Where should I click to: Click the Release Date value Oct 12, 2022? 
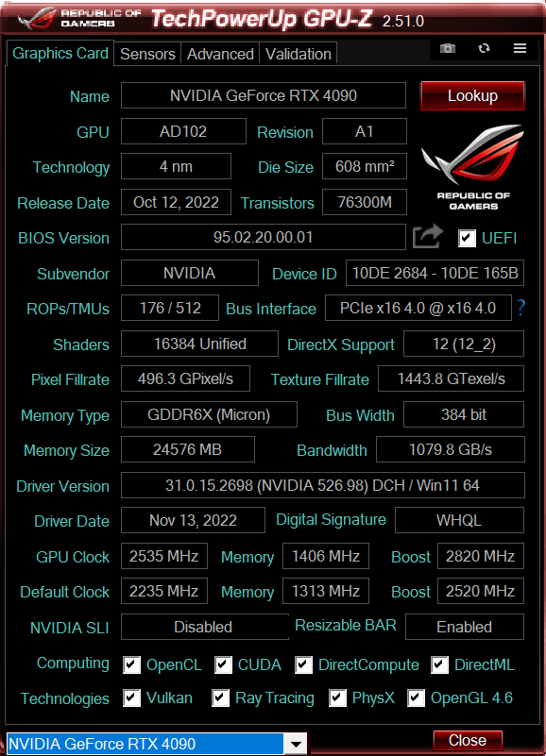[176, 202]
